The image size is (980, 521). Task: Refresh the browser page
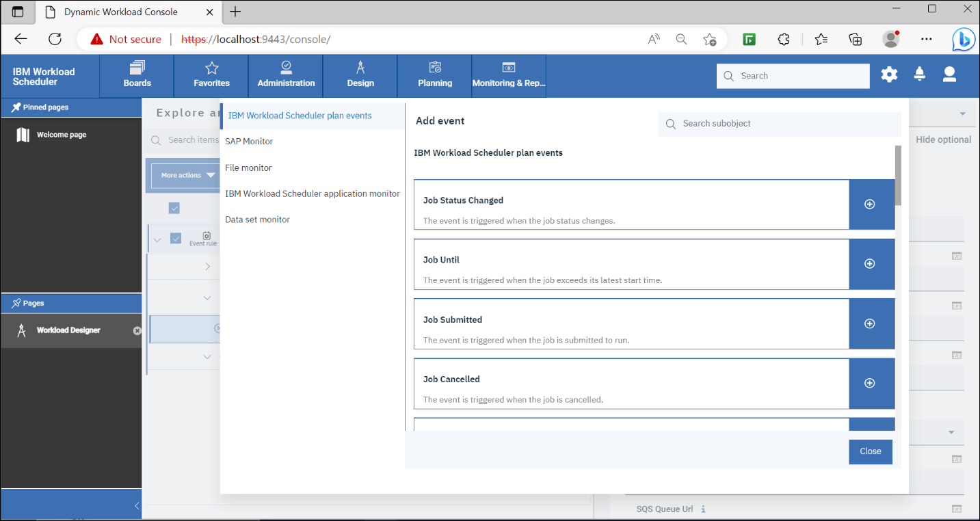tap(55, 39)
